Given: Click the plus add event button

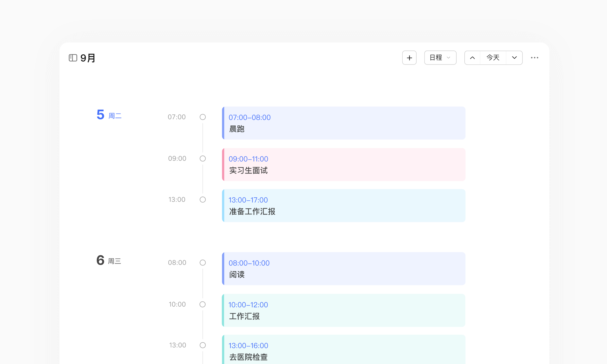Looking at the screenshot, I should 409,58.
